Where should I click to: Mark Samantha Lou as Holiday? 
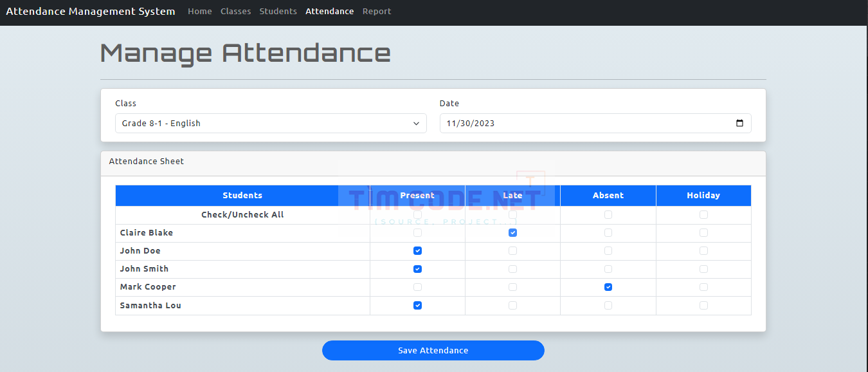[703, 306]
